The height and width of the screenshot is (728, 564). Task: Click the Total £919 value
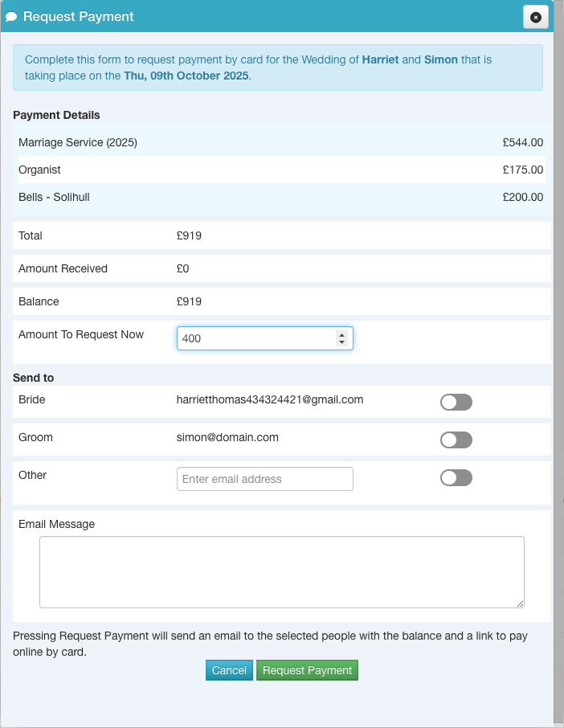[x=189, y=236]
